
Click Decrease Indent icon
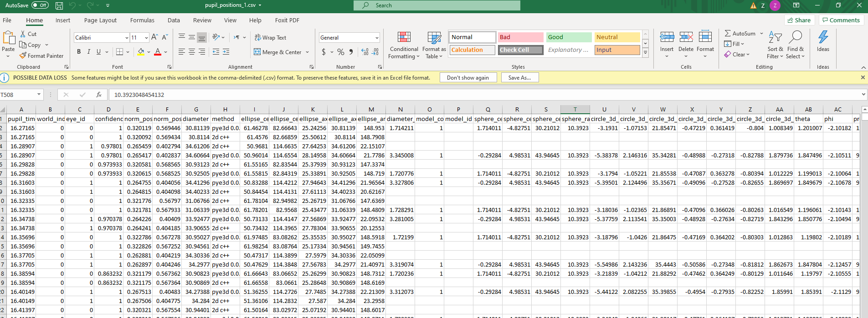(216, 52)
